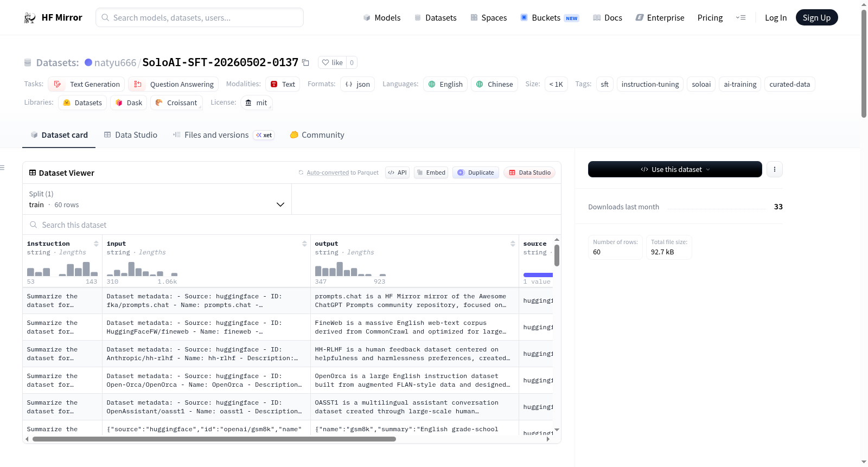Sort by the instruction column sort icon
Viewport: 868px width, 467px height.
(x=96, y=244)
